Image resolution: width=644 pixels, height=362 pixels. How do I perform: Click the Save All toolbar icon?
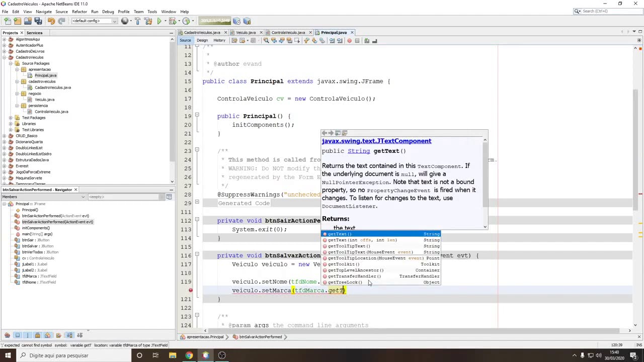pyautogui.click(x=38, y=21)
